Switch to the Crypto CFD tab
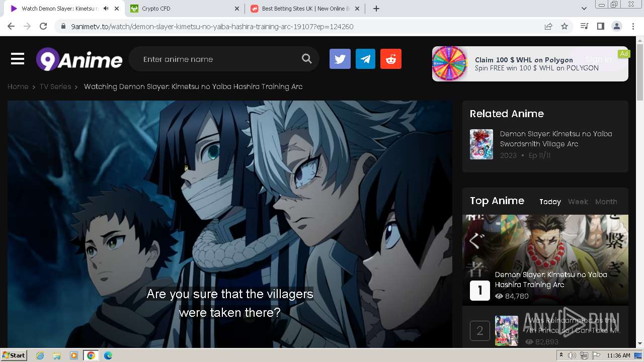Image resolution: width=644 pixels, height=362 pixels. tap(185, 9)
